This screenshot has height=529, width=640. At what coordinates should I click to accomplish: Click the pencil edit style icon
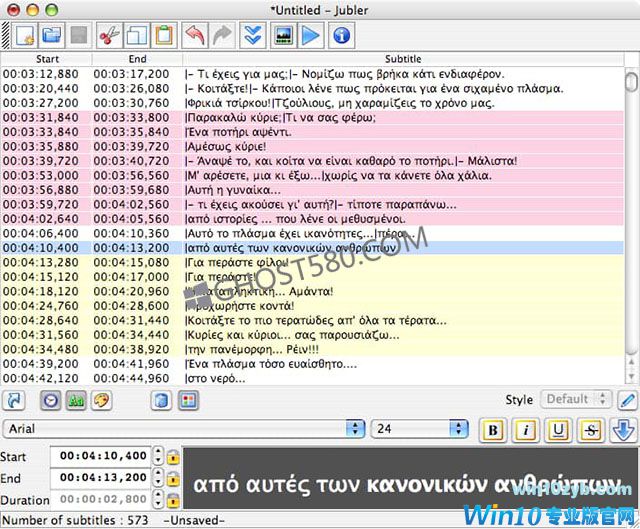click(627, 400)
